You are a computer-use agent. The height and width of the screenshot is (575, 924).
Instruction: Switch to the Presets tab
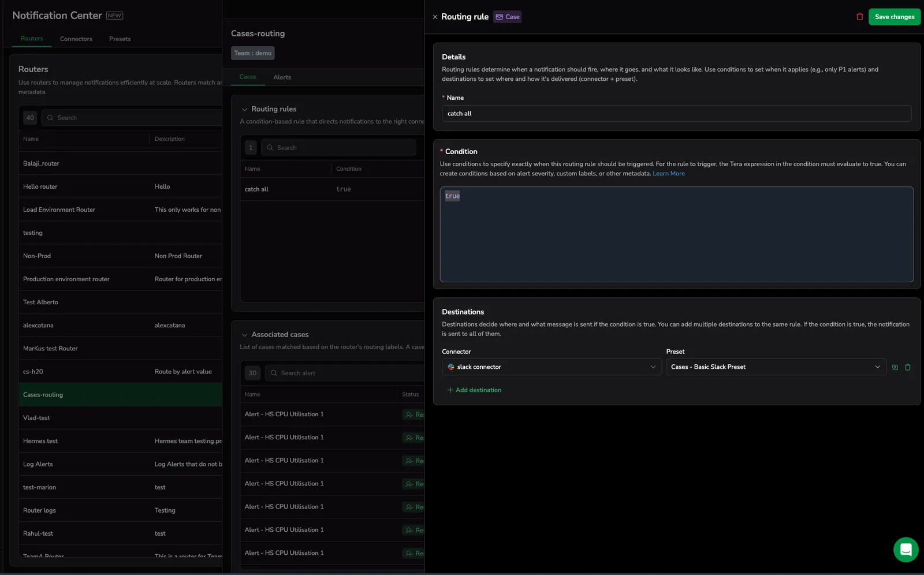click(x=120, y=39)
